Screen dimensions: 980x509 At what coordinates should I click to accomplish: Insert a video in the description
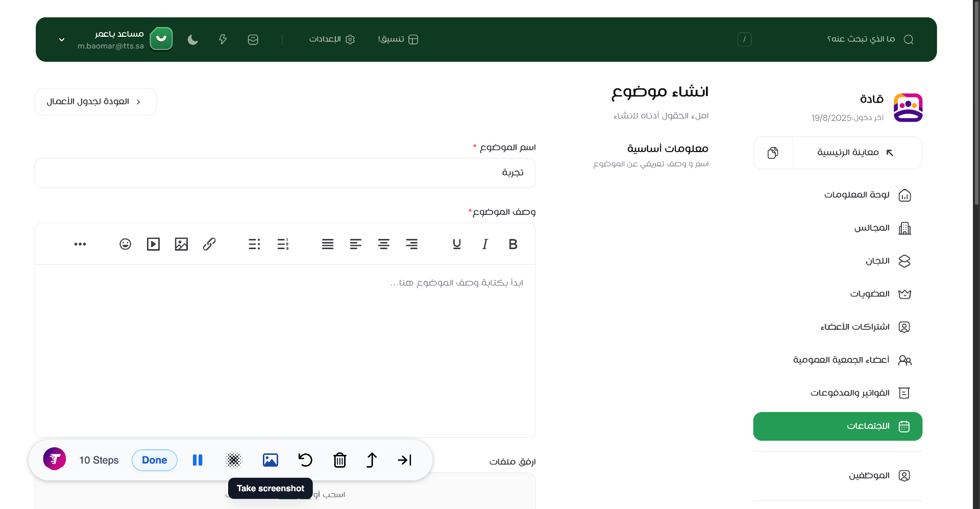tap(153, 244)
